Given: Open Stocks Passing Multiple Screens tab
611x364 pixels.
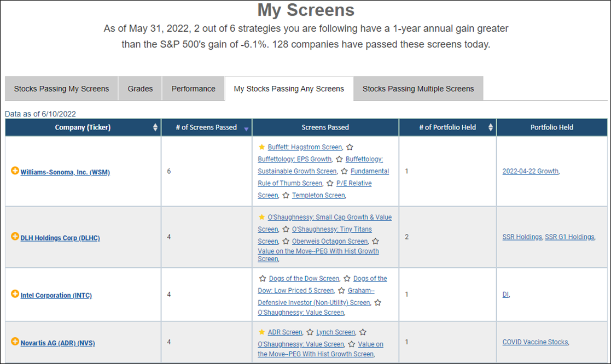Looking at the screenshot, I should (418, 89).
